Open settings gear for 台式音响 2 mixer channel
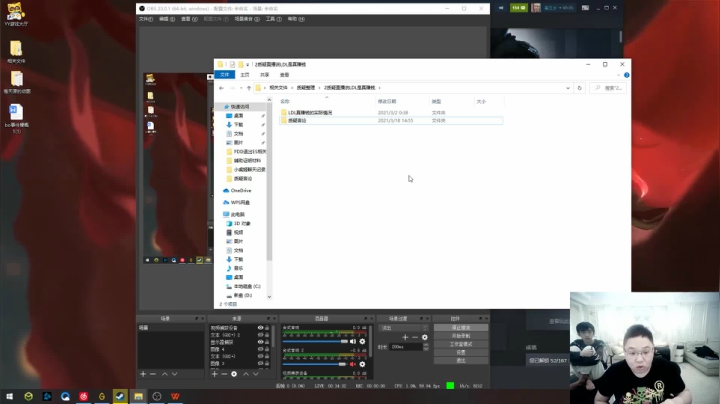The height and width of the screenshot is (404, 720). [x=362, y=364]
